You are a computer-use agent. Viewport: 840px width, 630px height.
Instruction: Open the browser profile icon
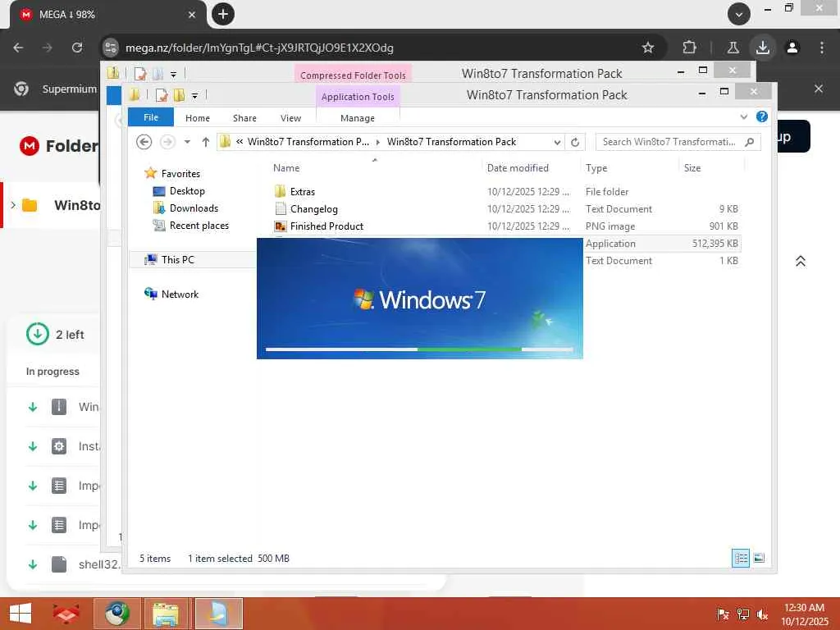point(792,48)
